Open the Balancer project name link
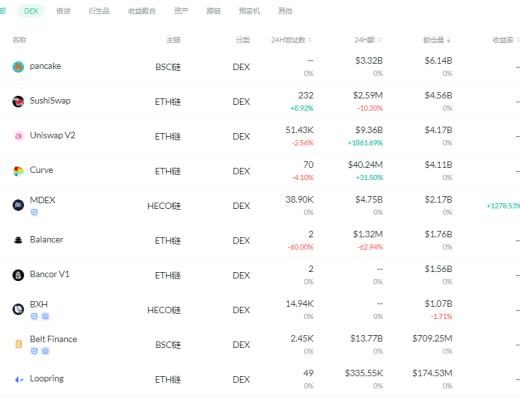This screenshot has height=400, width=520. pos(46,239)
